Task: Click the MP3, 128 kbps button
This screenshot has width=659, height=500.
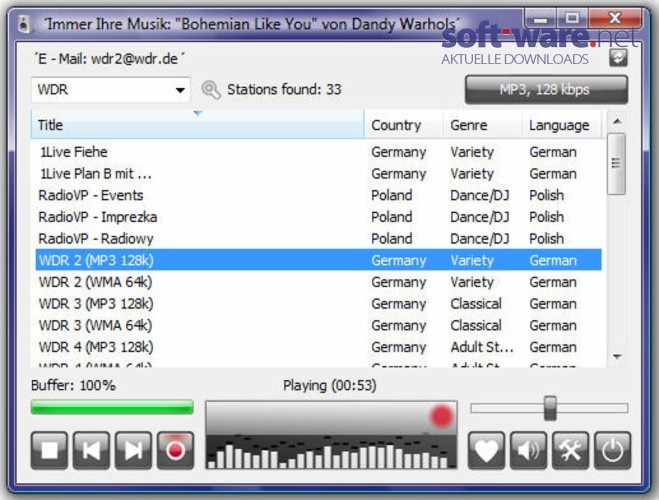Action: pos(546,89)
